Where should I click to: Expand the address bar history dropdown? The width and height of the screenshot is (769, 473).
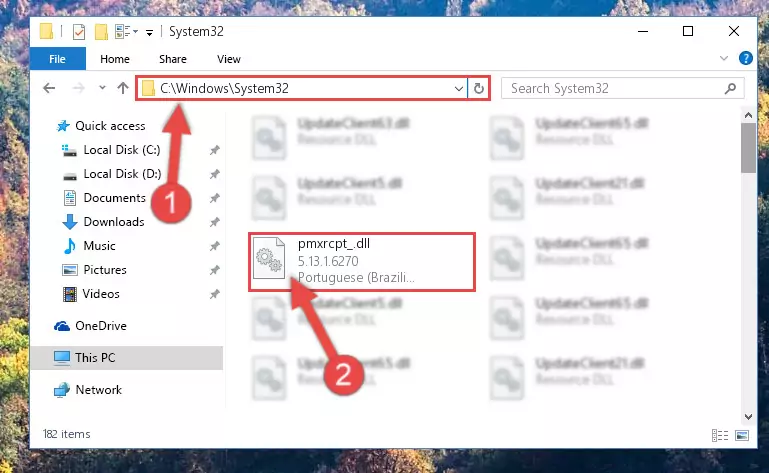tap(459, 89)
